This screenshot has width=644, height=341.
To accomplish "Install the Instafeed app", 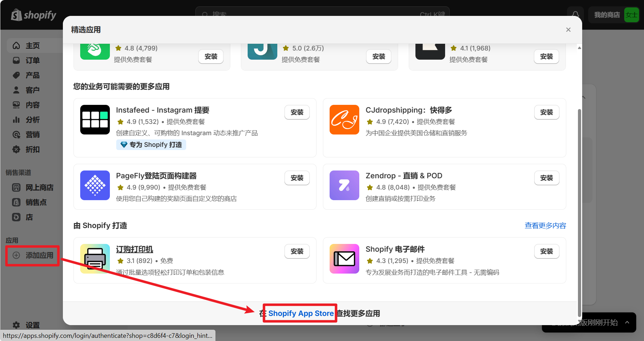I will 297,112.
